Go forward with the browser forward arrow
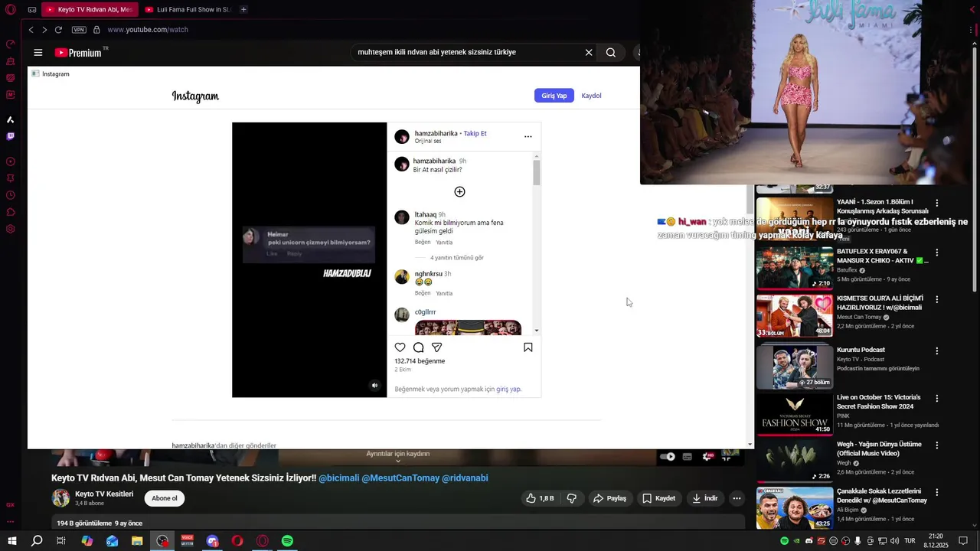The height and width of the screenshot is (551, 980). click(x=44, y=30)
